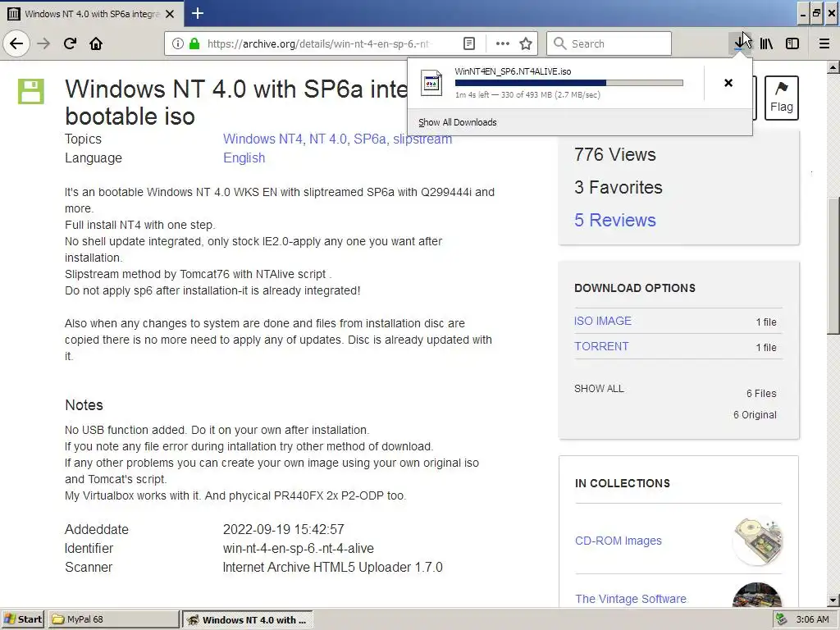Click The Vintage Software collection thumbnail

(757, 595)
